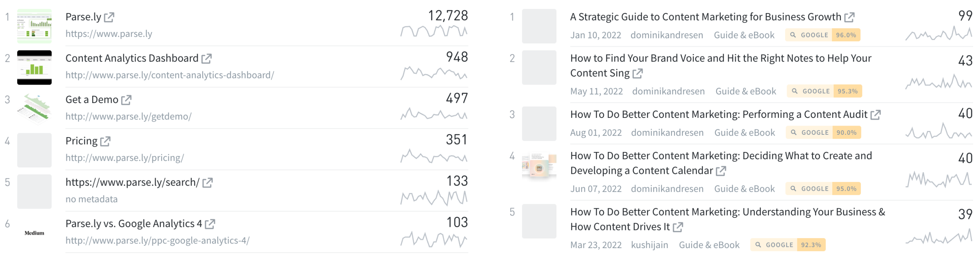Click external link icon for Google Analytics 4 page
The width and height of the screenshot is (980, 255).
[210, 224]
